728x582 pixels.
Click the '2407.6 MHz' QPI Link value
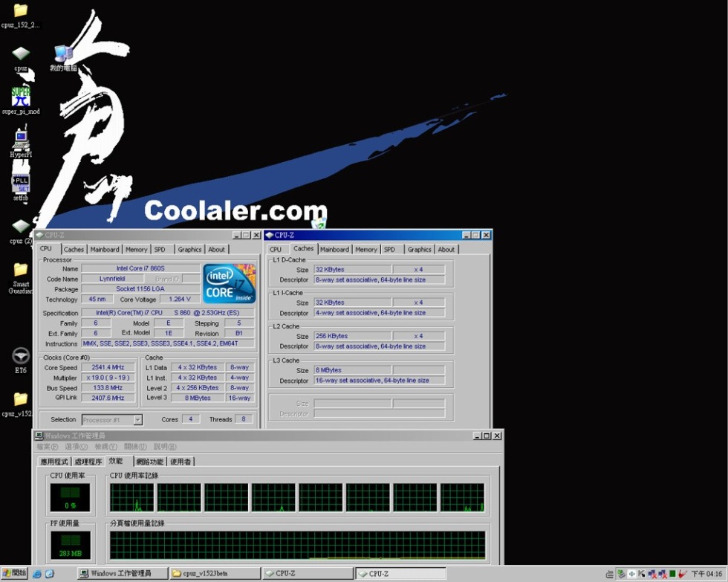(x=108, y=398)
